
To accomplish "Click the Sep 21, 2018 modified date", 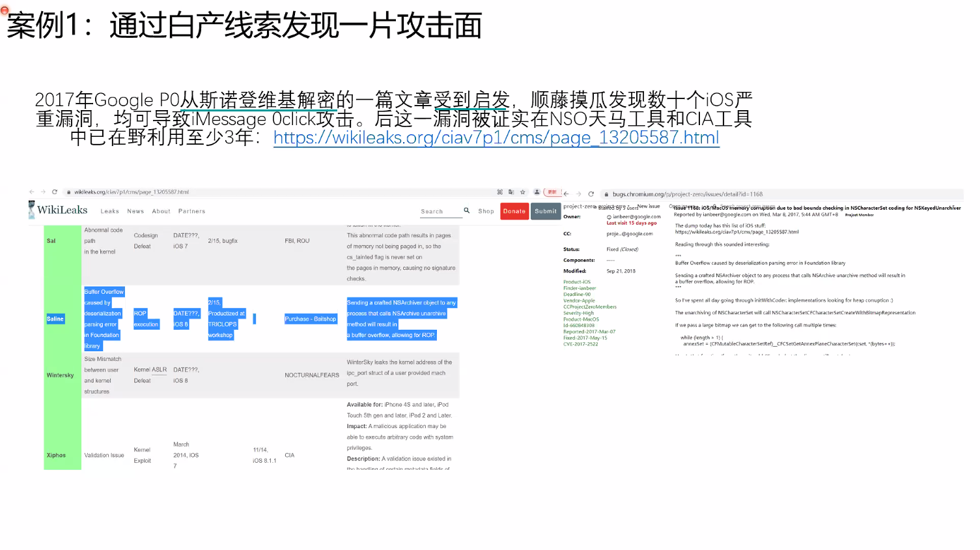I will (x=621, y=271).
